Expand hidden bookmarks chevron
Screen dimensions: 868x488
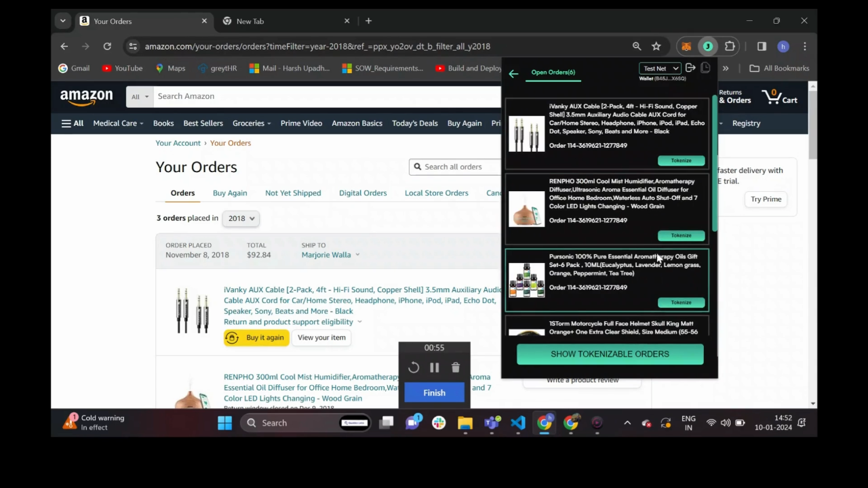pyautogui.click(x=726, y=68)
